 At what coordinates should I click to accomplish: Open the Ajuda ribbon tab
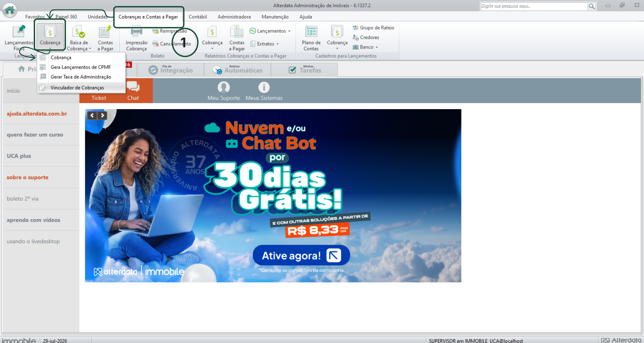pyautogui.click(x=306, y=17)
